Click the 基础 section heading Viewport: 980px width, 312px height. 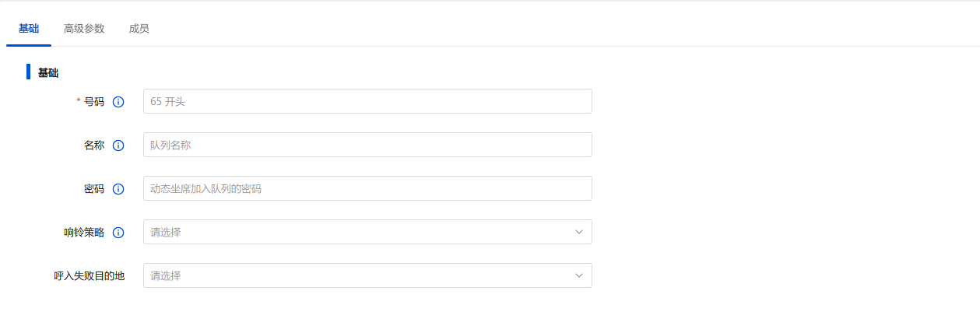pos(48,73)
